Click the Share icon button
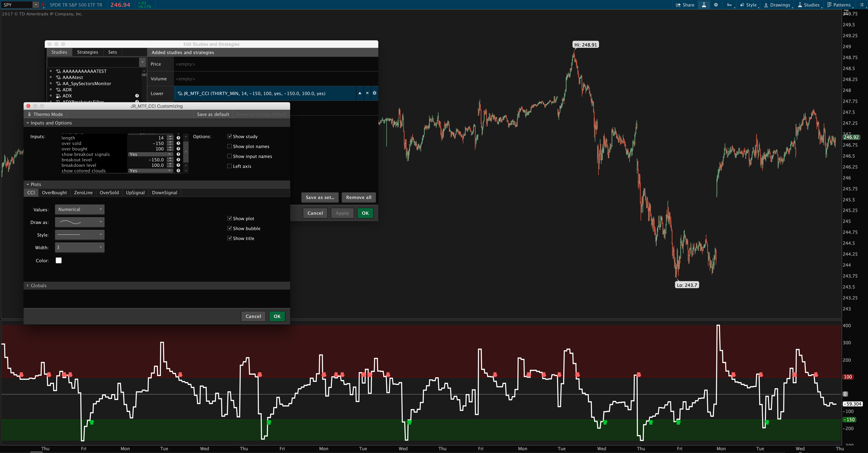 [x=685, y=5]
